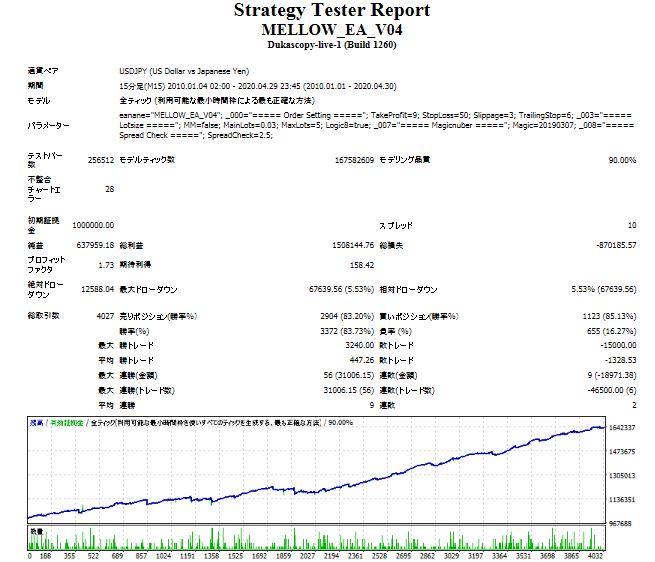This screenshot has width=655, height=562.
Task: Click the trade-number axis label '4032'
Action: pos(595,556)
